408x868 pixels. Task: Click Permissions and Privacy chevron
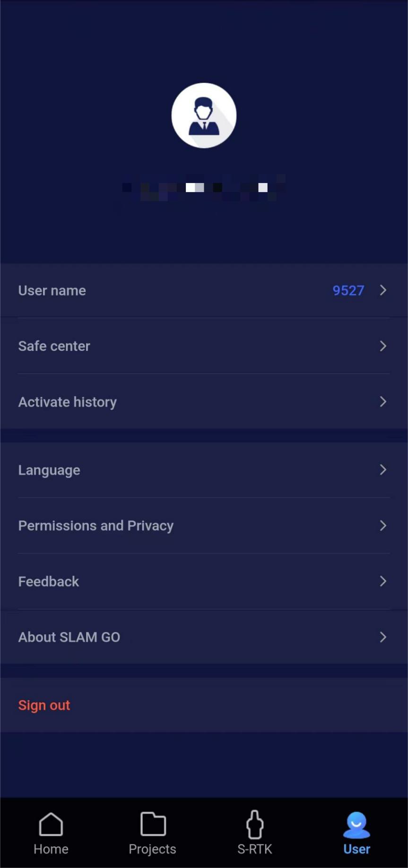383,526
